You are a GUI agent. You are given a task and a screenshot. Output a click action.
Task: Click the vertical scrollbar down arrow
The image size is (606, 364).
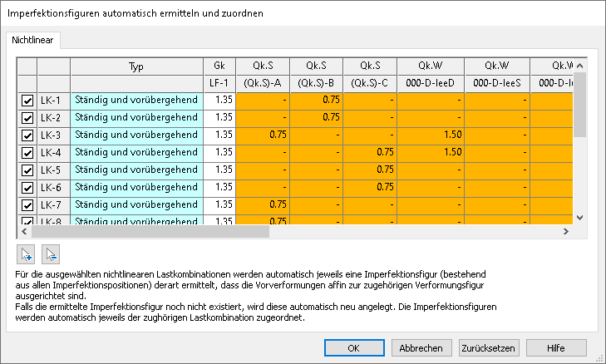[x=579, y=218]
